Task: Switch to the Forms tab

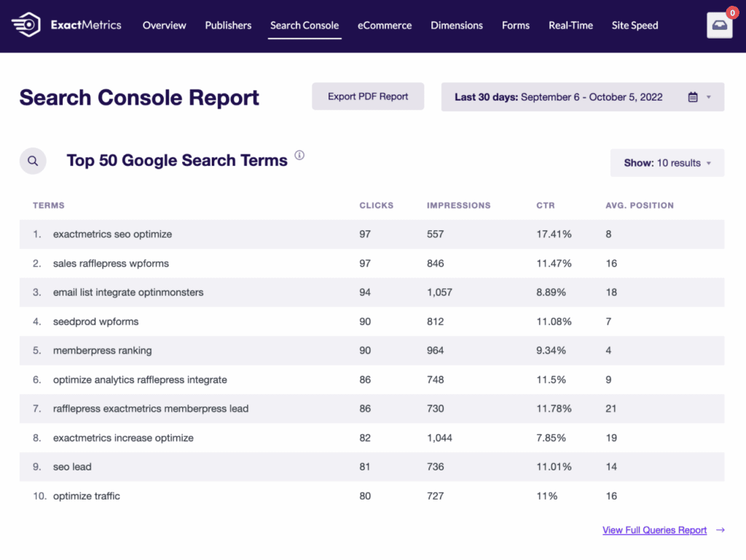Action: (x=515, y=25)
